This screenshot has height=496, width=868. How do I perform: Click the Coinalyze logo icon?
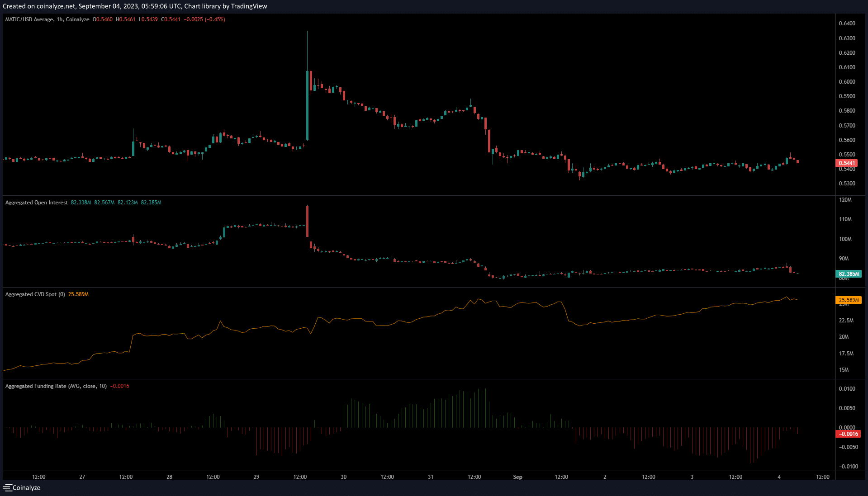tap(7, 487)
